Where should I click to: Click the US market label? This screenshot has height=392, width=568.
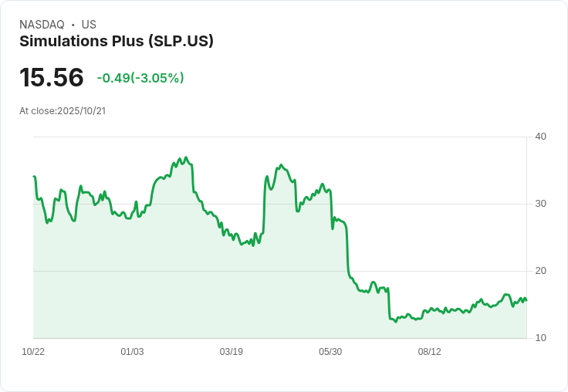[x=89, y=25]
